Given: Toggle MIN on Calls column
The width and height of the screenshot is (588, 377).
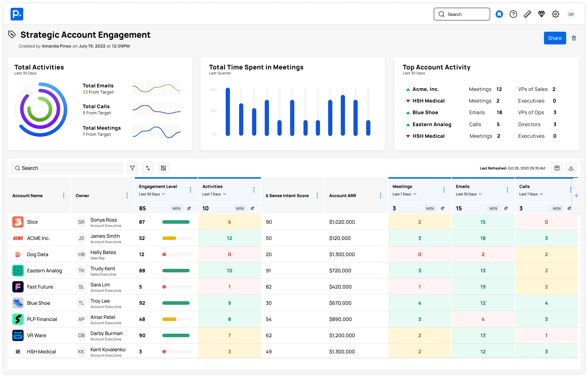Looking at the screenshot, I should tap(557, 209).
